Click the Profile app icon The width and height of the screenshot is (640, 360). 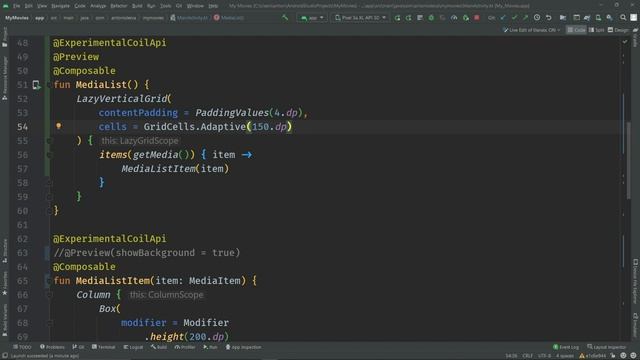[x=454, y=18]
